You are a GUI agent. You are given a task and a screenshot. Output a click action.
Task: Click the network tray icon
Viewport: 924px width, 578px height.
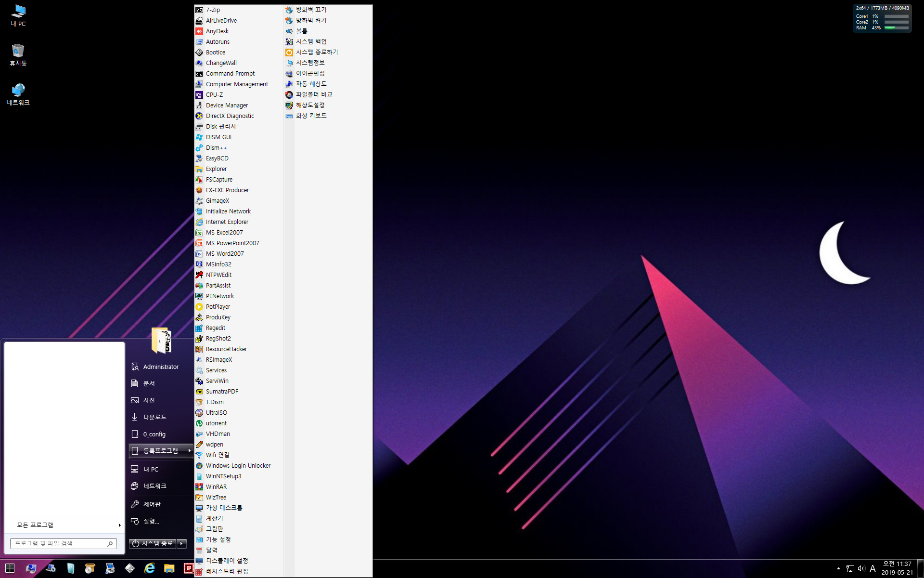pos(850,568)
